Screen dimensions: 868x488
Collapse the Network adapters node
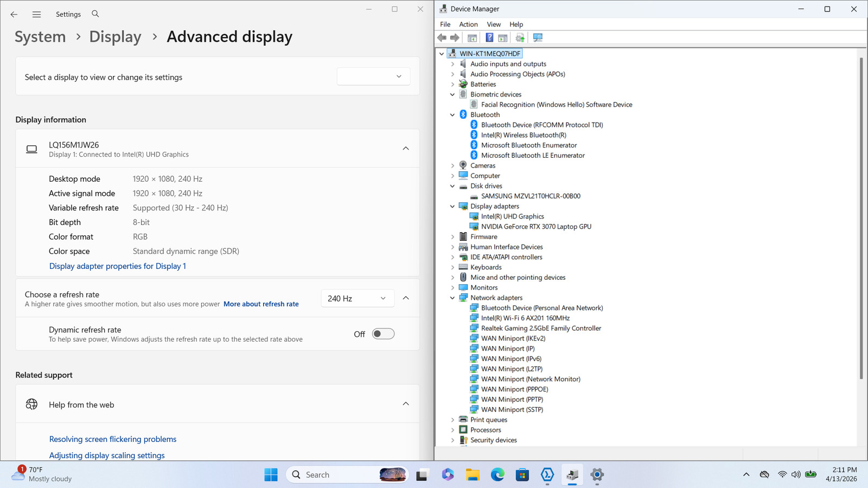click(x=452, y=298)
